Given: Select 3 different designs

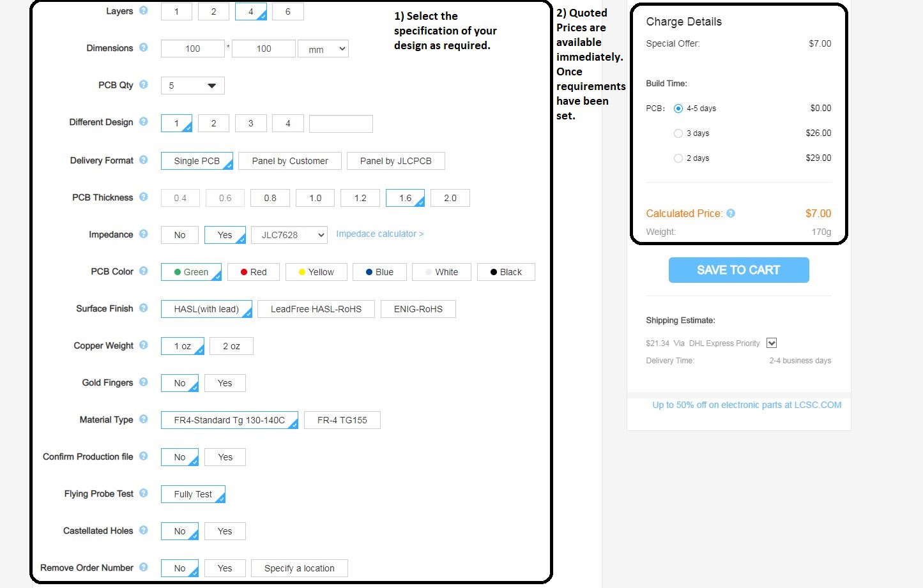Looking at the screenshot, I should coord(251,124).
